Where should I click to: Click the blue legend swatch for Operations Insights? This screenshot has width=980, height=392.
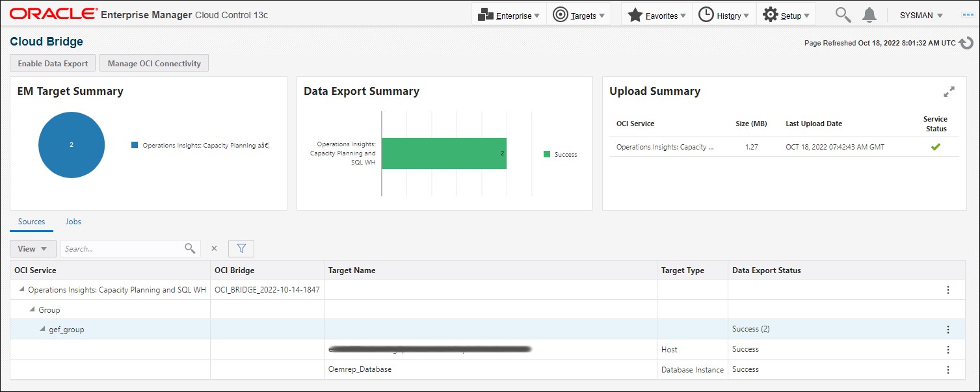(x=135, y=146)
